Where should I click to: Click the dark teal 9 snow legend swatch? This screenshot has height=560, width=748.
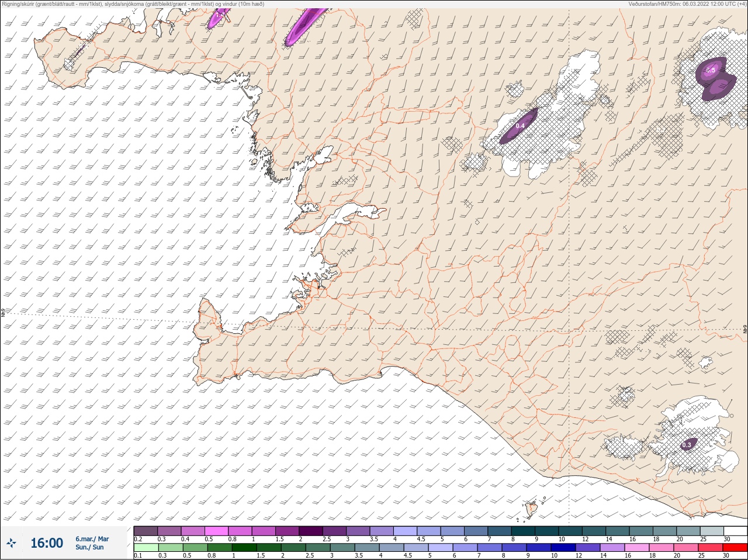click(x=546, y=531)
